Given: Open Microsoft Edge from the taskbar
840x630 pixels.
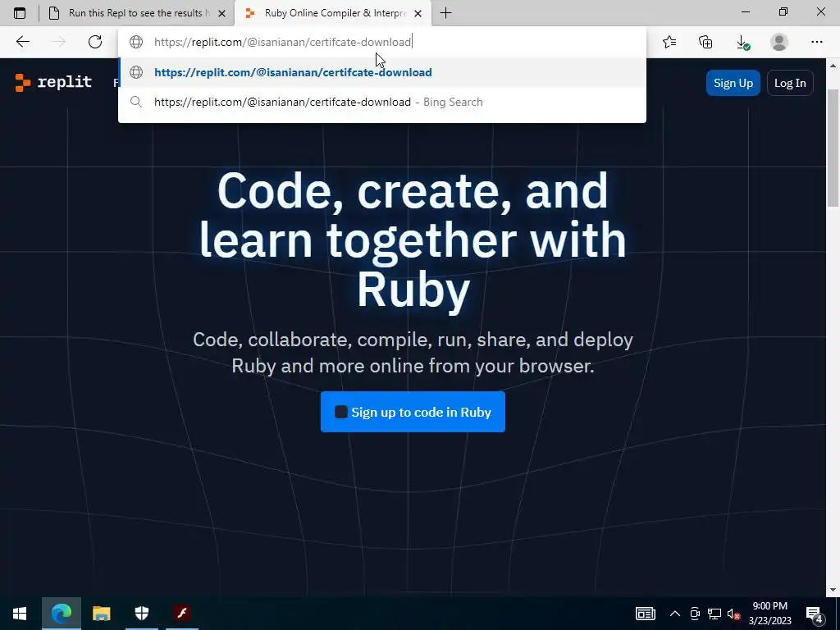Looking at the screenshot, I should tap(62, 614).
